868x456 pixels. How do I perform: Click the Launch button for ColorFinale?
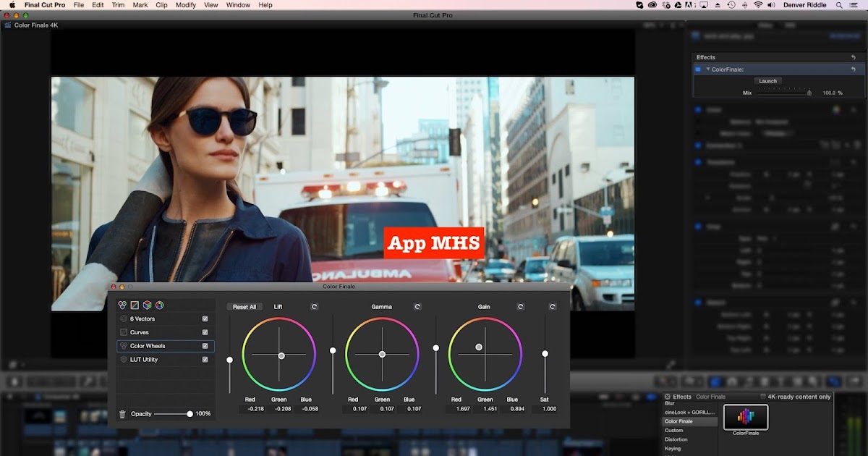(768, 81)
